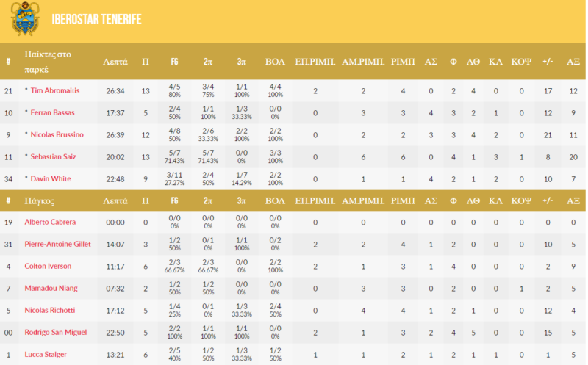Click the IBEROSTAR TENERIFE team title
The width and height of the screenshot is (588, 365).
coord(97,19)
